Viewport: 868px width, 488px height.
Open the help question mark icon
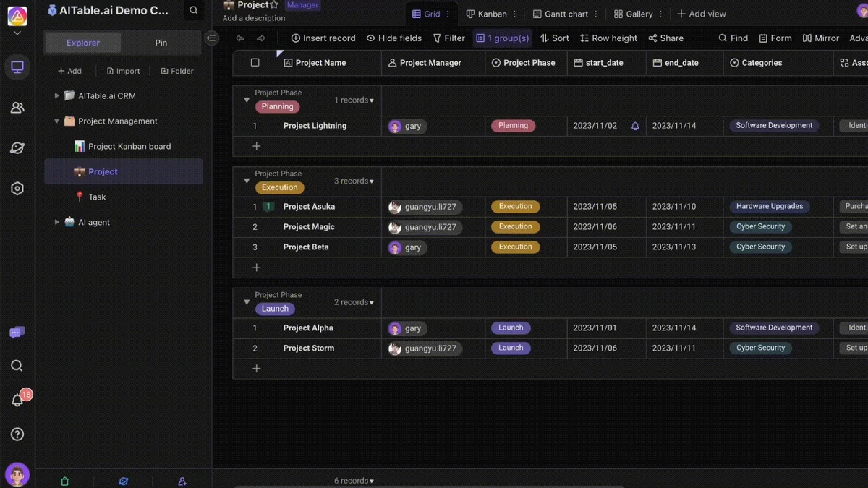[x=17, y=434]
